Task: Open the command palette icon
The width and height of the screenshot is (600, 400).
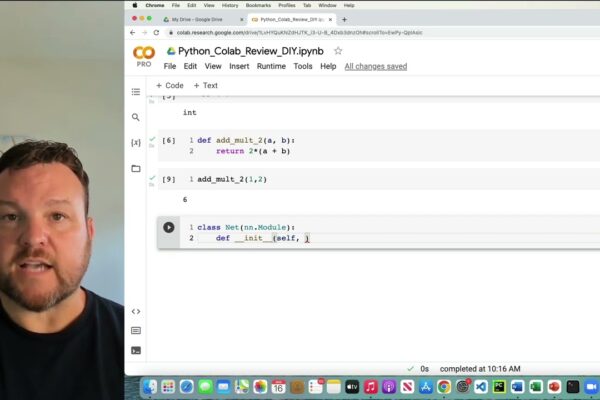Action: [136, 331]
